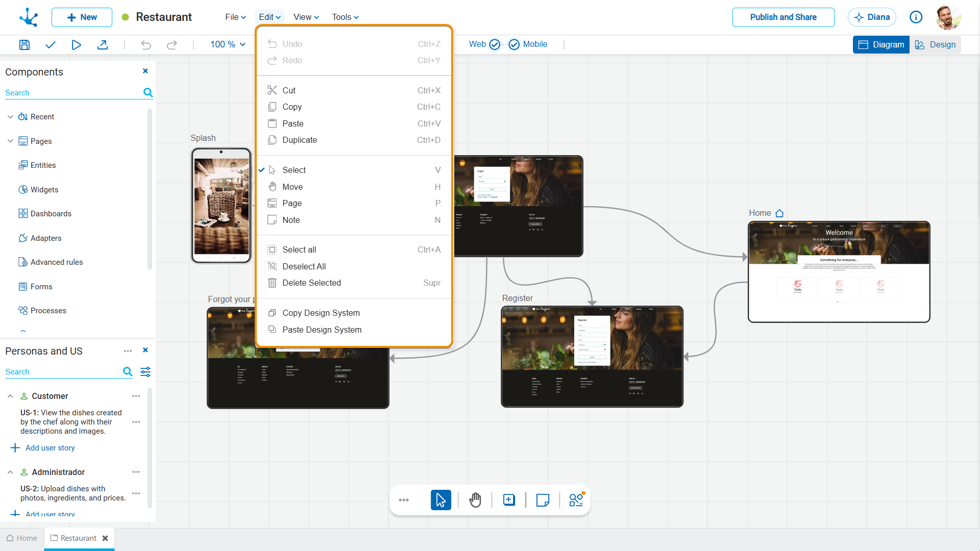Viewport: 980px width, 551px height.
Task: Choose the Select tool in Edit menu
Action: tap(354, 170)
